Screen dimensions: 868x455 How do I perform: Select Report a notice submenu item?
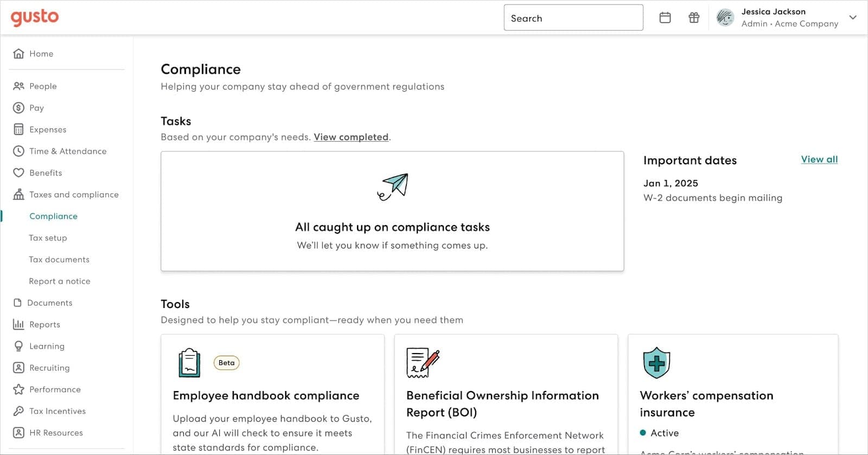60,281
